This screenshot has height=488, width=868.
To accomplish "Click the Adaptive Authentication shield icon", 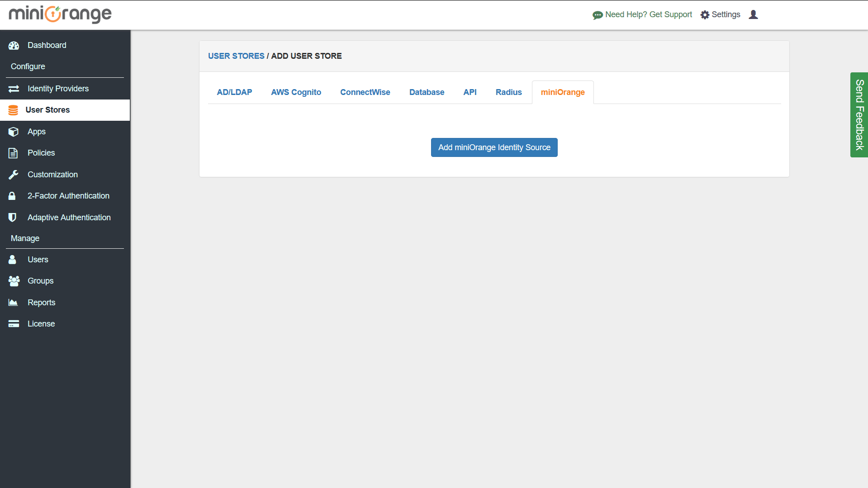I will click(x=13, y=218).
